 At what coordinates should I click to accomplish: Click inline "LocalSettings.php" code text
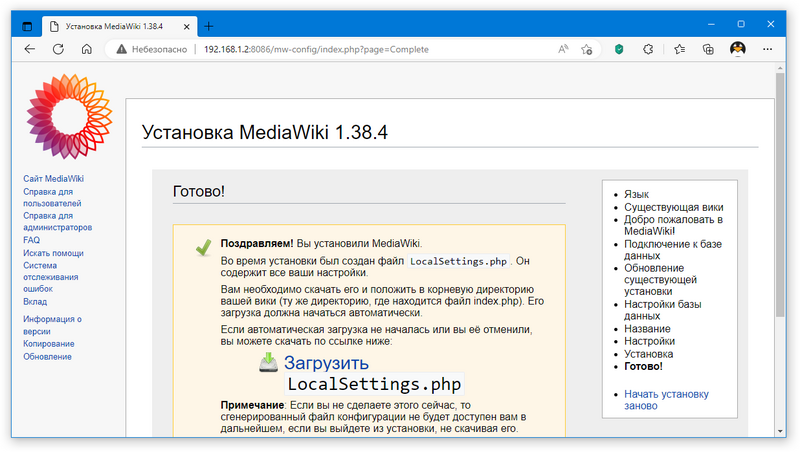pyautogui.click(x=458, y=261)
